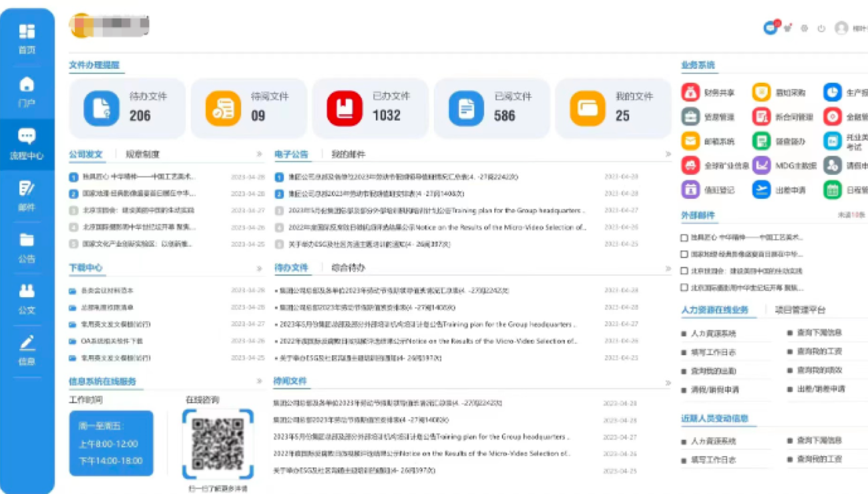
Task: Click the power logout icon in header
Action: (x=821, y=29)
